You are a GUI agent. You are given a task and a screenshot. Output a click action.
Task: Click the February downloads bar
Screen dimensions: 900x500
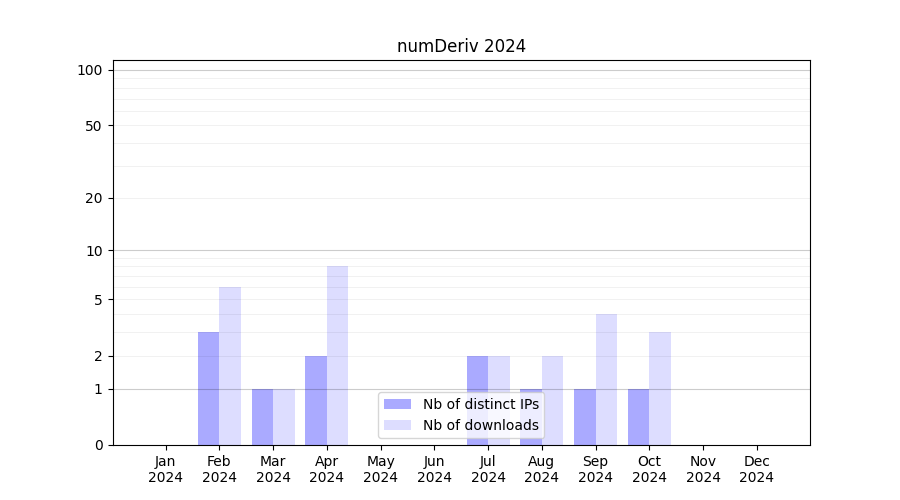click(x=230, y=366)
